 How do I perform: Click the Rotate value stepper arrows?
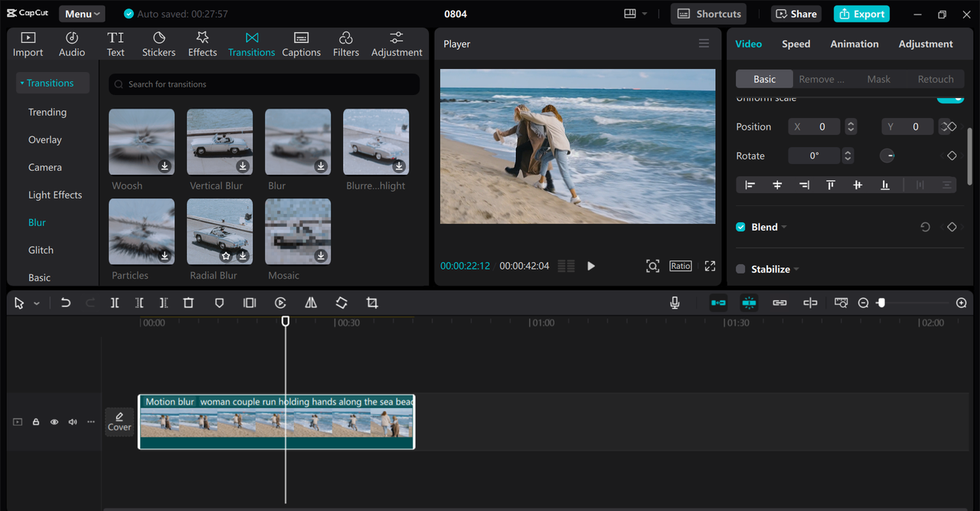(848, 156)
